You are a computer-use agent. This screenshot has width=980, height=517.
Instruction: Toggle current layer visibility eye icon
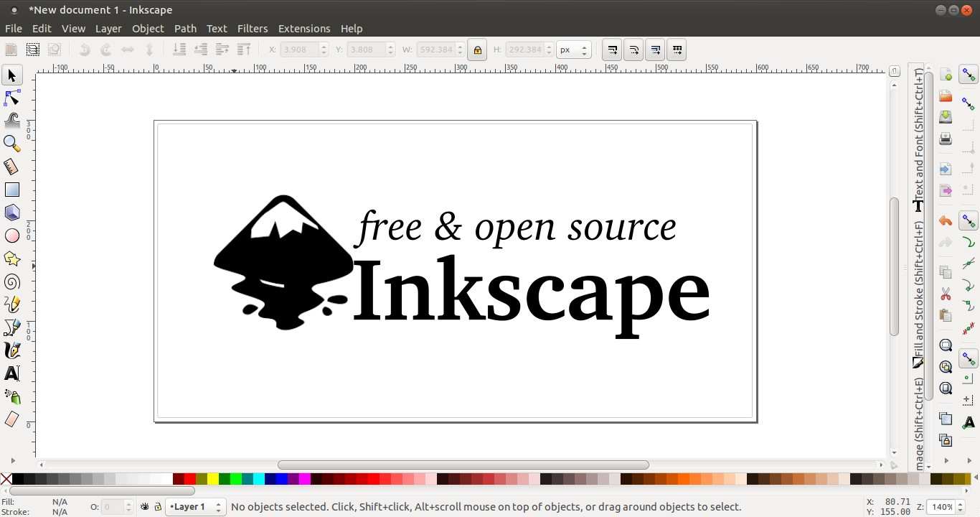point(144,507)
